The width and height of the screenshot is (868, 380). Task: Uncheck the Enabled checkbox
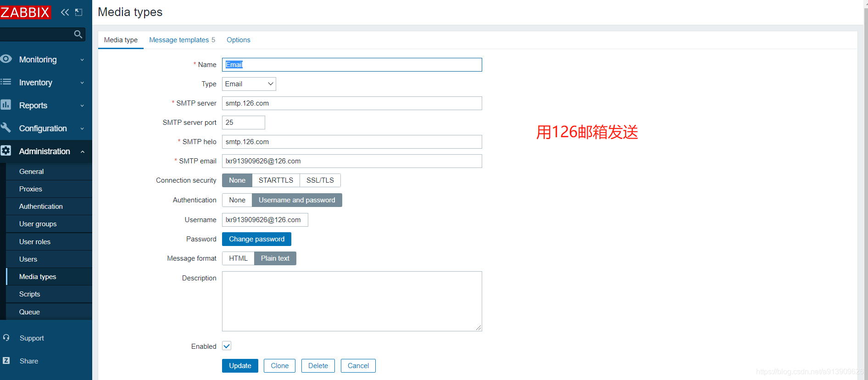click(227, 346)
